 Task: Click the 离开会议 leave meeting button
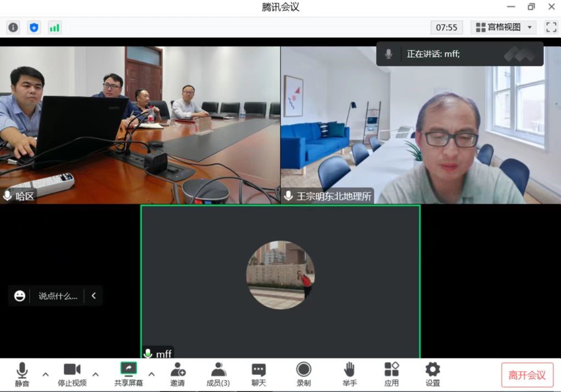click(527, 375)
